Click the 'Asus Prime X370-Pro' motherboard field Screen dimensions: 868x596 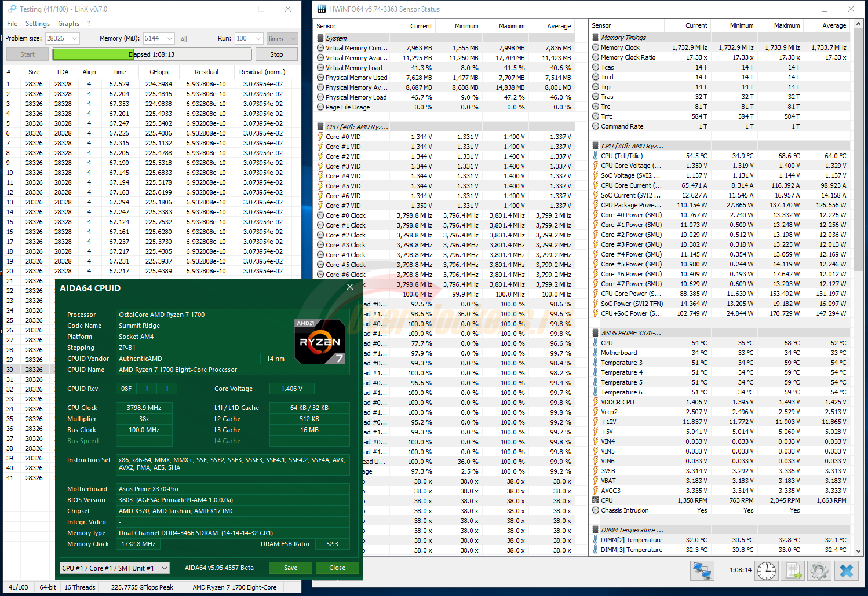tap(233, 489)
